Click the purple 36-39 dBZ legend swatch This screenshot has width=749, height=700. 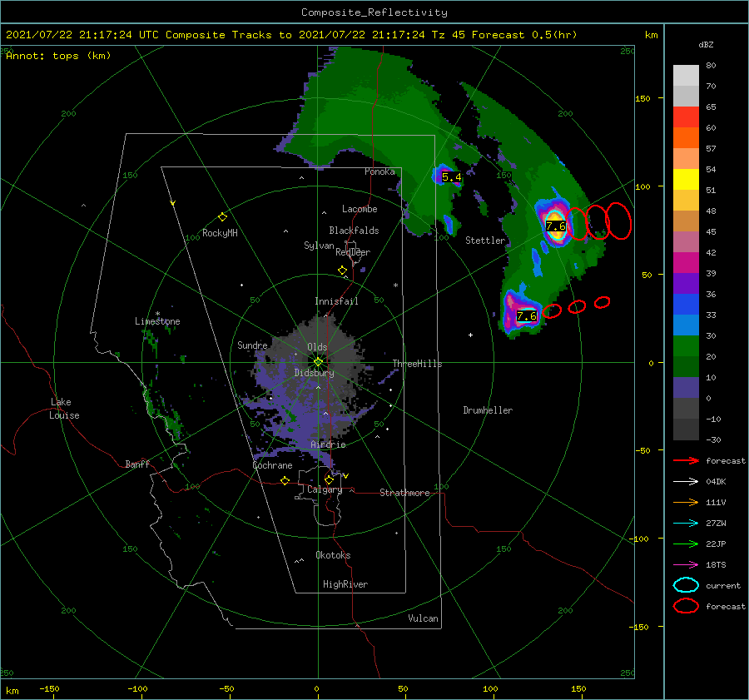pos(686,283)
